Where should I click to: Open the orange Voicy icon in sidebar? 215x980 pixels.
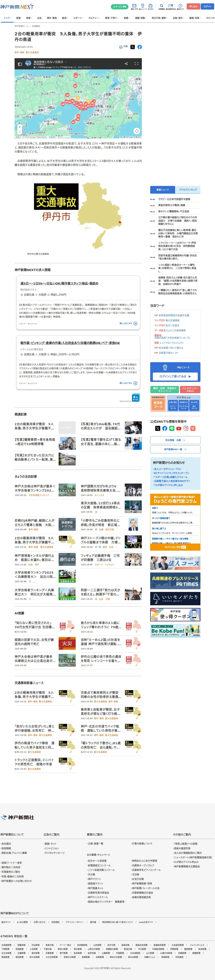point(193,428)
